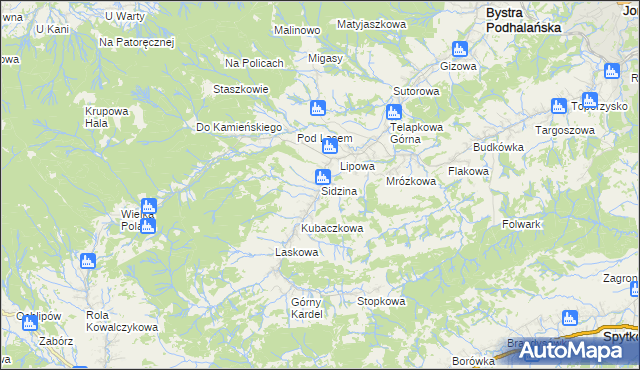
Task: Click the factory icon at the map's top-right edge
Action: point(612,71)
